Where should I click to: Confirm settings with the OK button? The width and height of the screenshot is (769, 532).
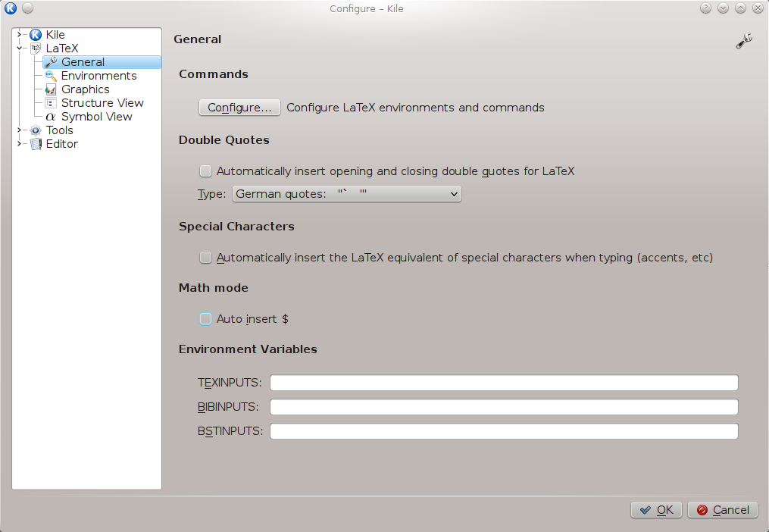click(x=656, y=510)
